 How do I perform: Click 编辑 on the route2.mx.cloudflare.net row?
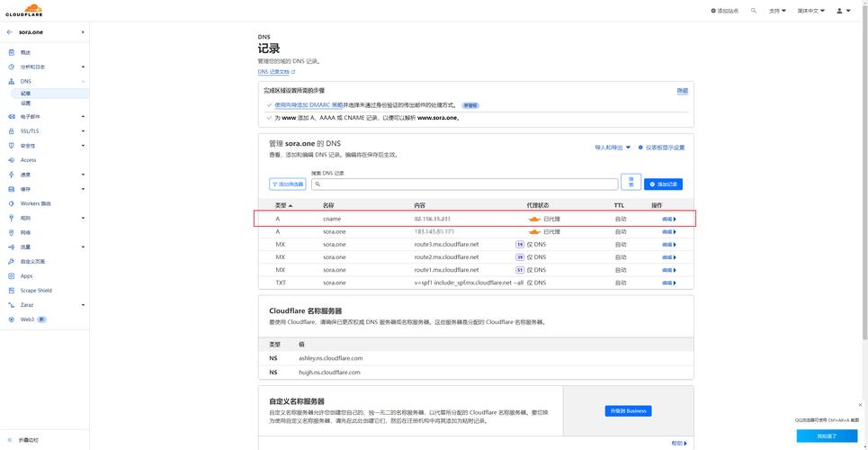(668, 257)
